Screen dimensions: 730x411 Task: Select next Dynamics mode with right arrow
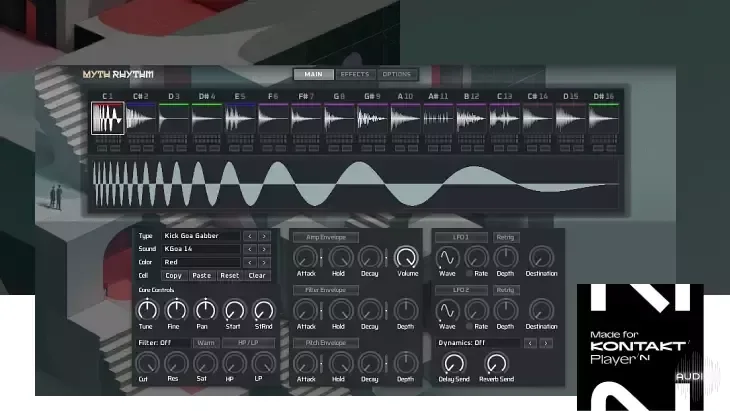coord(546,344)
